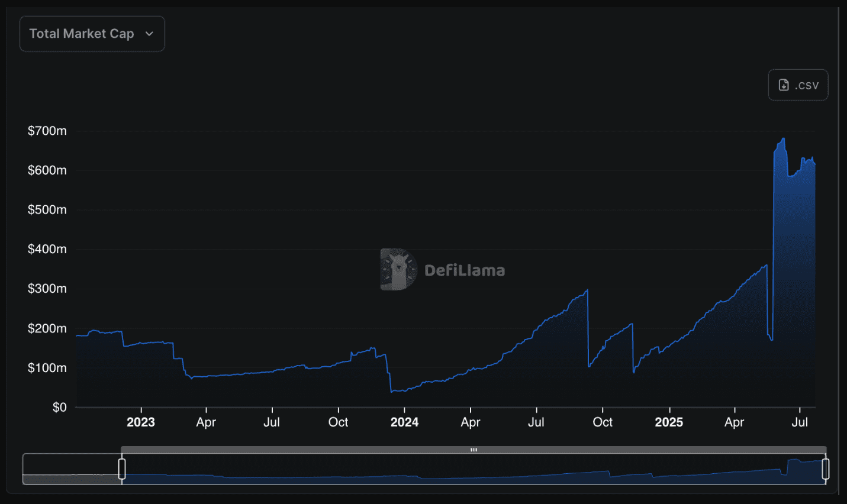Click the $700m label on the y-axis
The width and height of the screenshot is (847, 504).
click(x=47, y=131)
